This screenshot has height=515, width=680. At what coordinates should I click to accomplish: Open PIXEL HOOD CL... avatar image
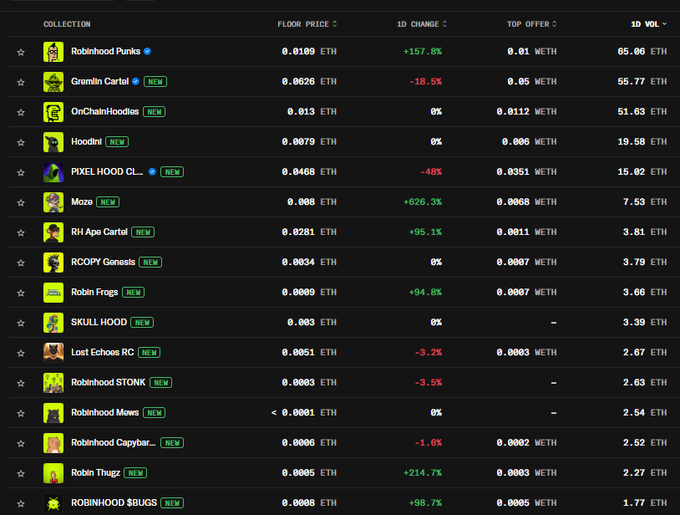(53, 172)
